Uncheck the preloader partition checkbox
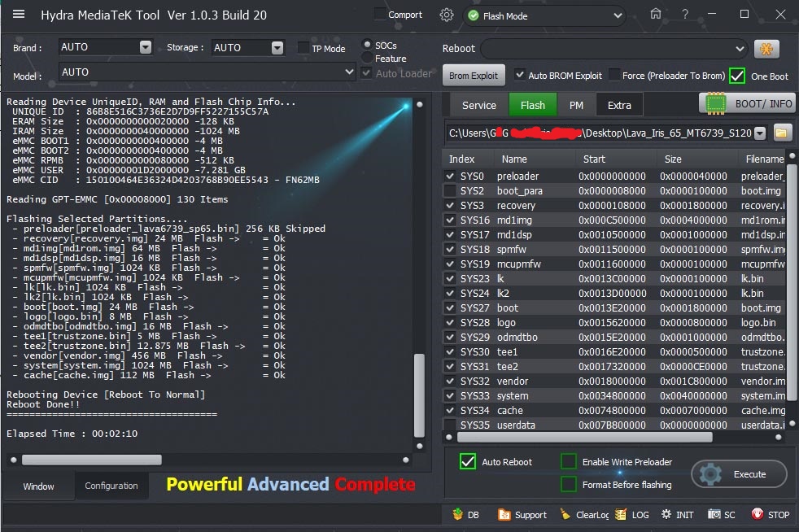 (x=450, y=176)
